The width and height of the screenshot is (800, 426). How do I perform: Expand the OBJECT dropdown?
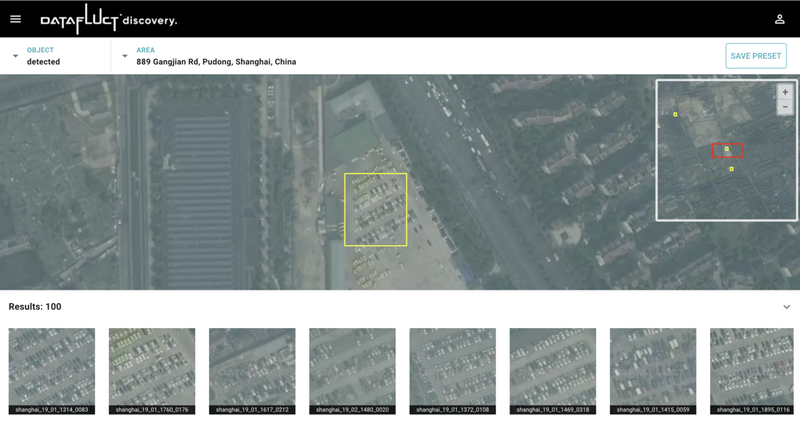point(16,56)
